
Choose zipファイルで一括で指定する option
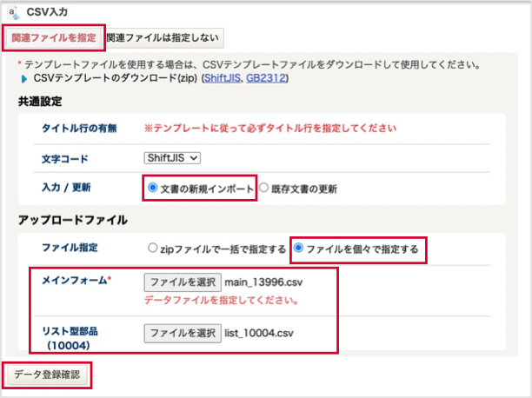pos(153,248)
